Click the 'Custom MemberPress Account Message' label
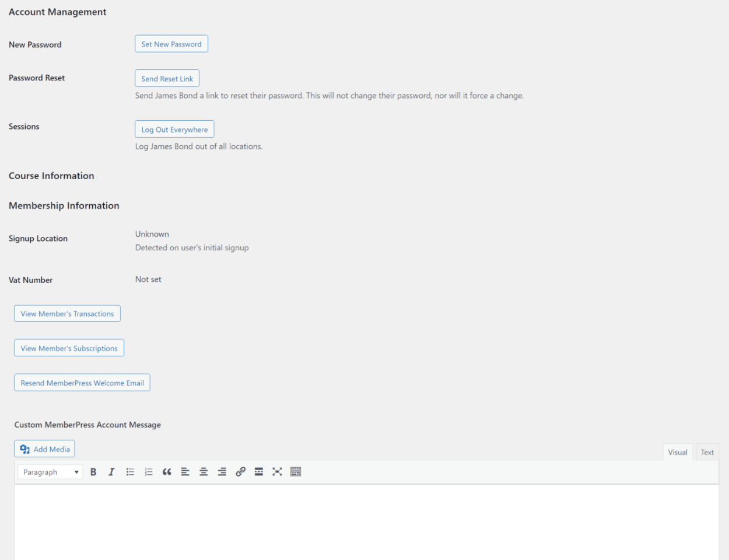 (87, 425)
